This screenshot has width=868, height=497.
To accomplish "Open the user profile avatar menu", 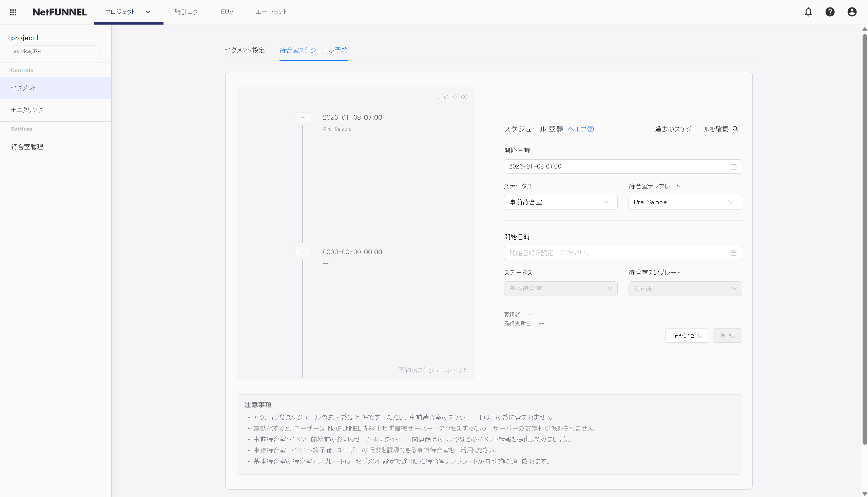I will [x=852, y=12].
